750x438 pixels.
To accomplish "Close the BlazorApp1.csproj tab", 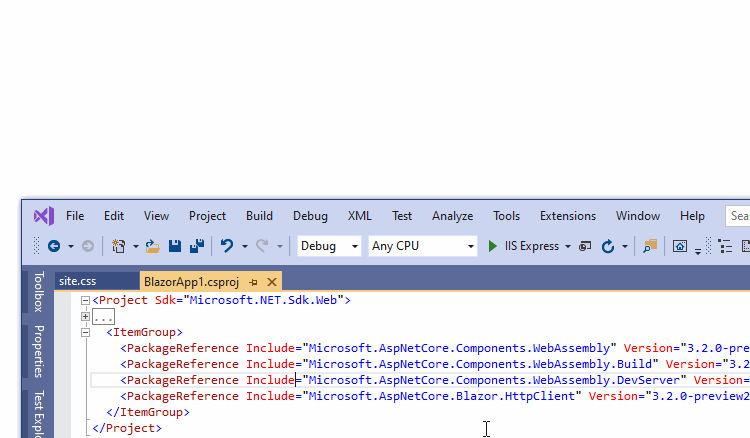I will click(272, 282).
